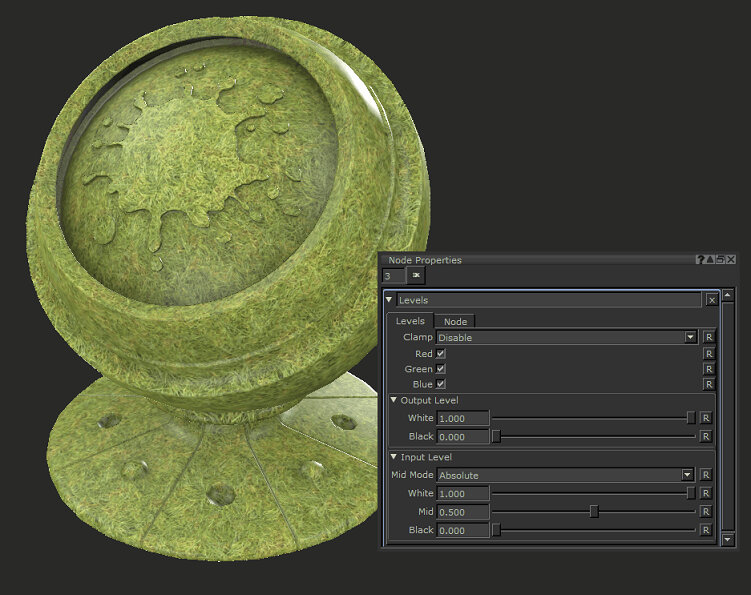
Task: Open the help question mark in Node Properties
Action: point(700,260)
